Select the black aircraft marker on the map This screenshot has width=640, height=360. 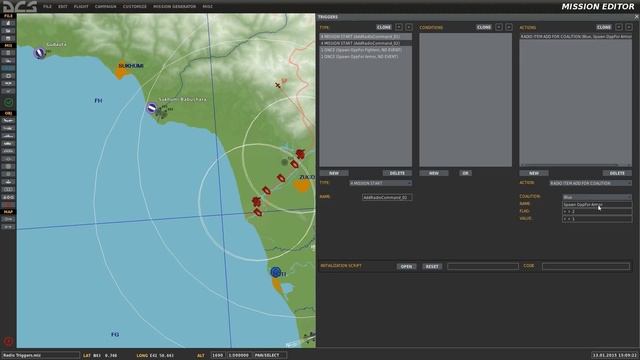(278, 85)
